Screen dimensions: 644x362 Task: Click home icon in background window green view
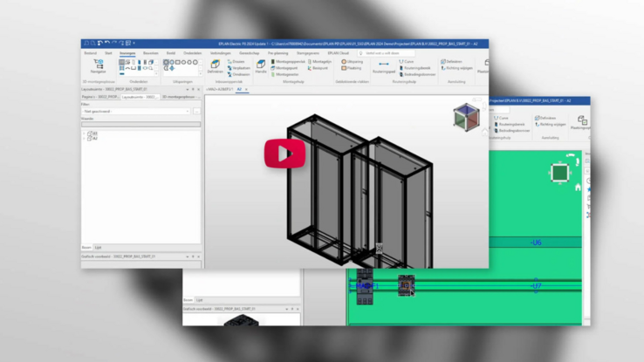click(x=578, y=188)
